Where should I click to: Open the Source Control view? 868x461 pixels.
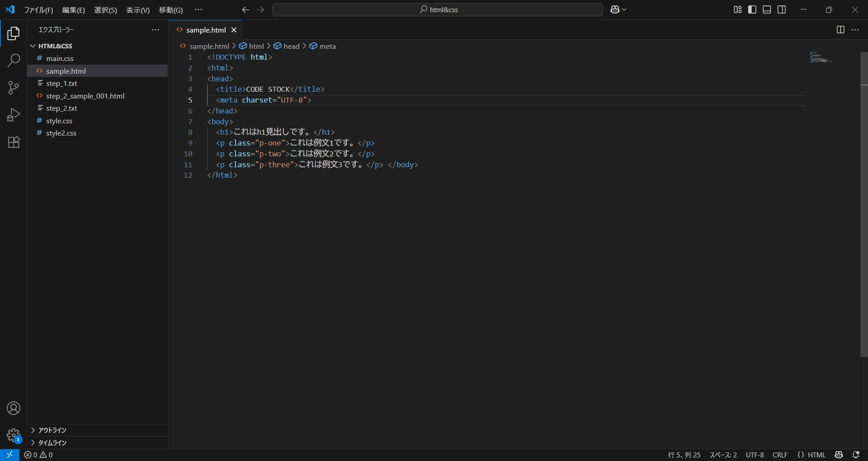point(14,88)
